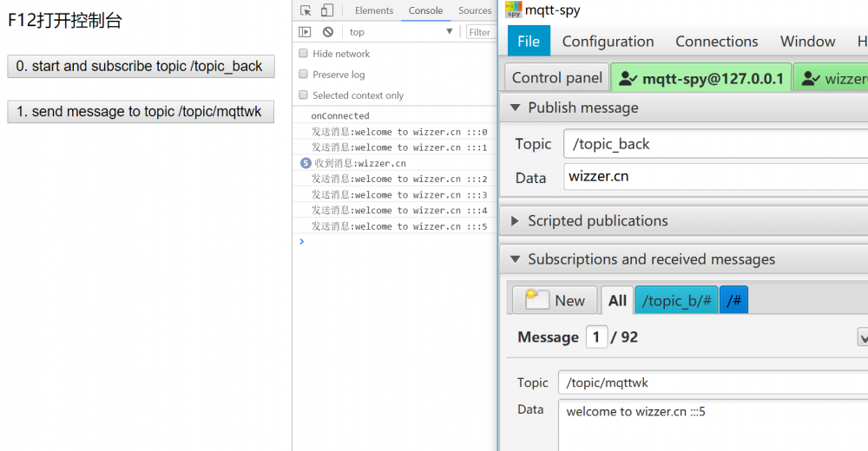
Task: Enable the Preserve log checkbox
Action: (303, 74)
